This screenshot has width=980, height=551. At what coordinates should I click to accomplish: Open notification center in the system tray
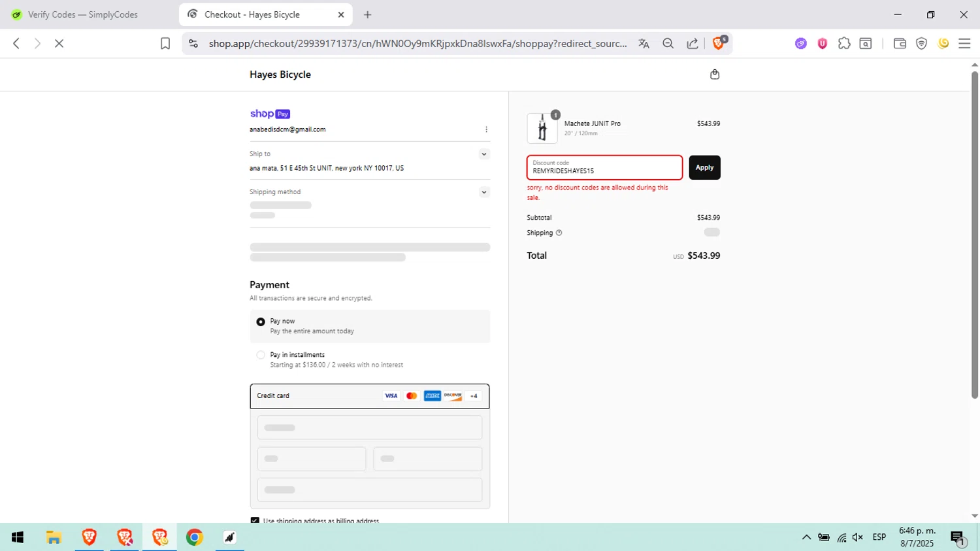[x=958, y=538]
